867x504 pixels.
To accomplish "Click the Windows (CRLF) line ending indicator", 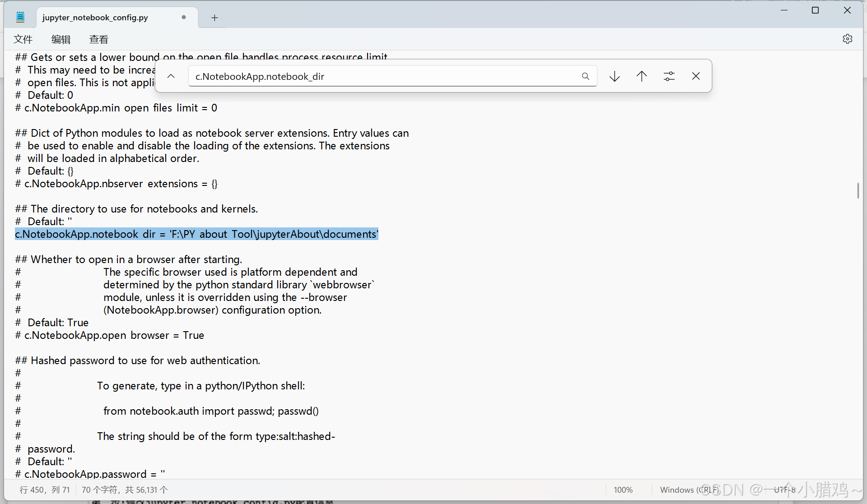I will pyautogui.click(x=689, y=490).
